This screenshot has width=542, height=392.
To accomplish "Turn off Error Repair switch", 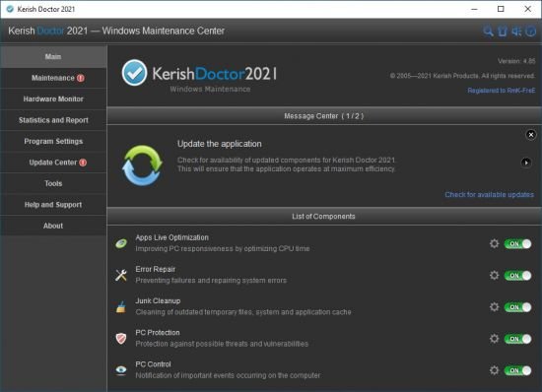I will pos(517,276).
